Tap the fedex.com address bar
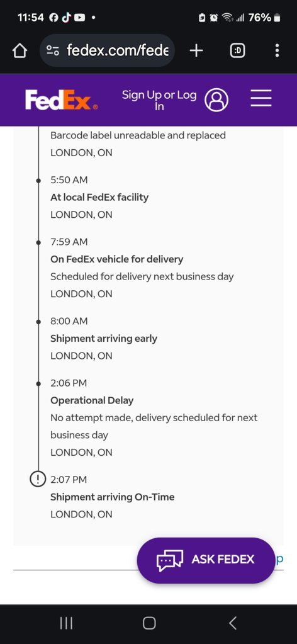Screen dimensions: 297x644 tap(107, 50)
